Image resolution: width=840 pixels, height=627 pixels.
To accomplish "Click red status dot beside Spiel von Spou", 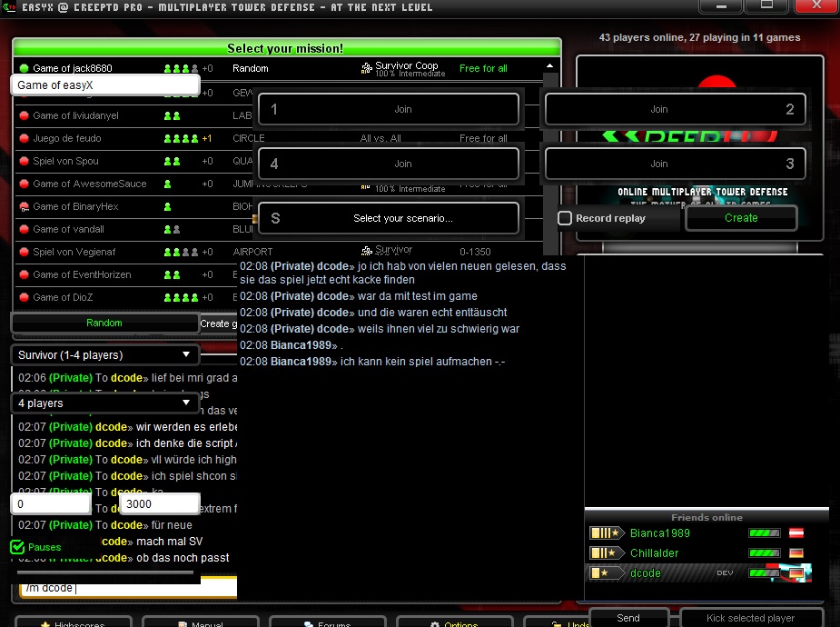I will click(25, 161).
